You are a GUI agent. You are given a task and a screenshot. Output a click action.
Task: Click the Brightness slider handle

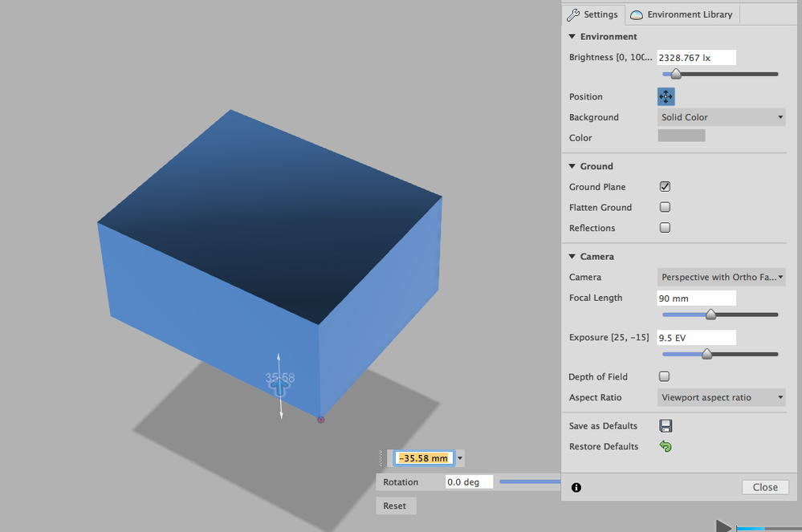pyautogui.click(x=676, y=74)
